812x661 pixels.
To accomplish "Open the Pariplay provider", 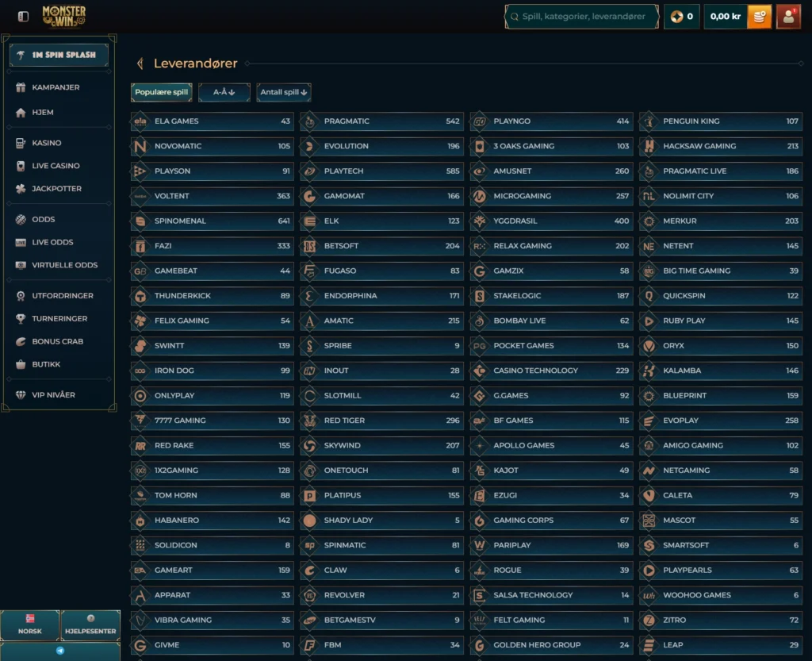I will click(552, 545).
